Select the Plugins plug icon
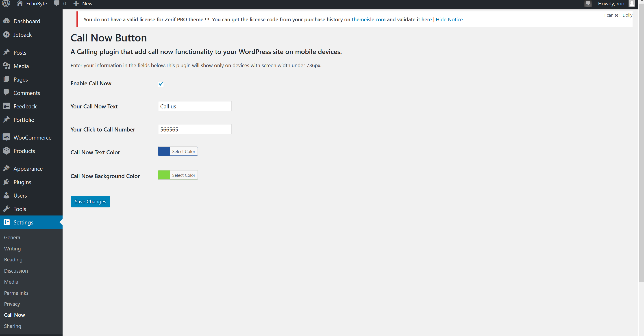This screenshot has height=336, width=644. (x=7, y=182)
